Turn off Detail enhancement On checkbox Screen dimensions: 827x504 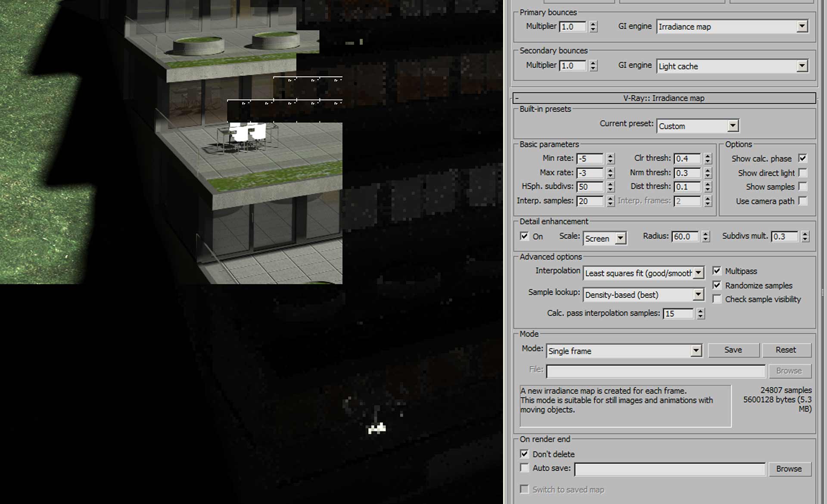pyautogui.click(x=524, y=236)
